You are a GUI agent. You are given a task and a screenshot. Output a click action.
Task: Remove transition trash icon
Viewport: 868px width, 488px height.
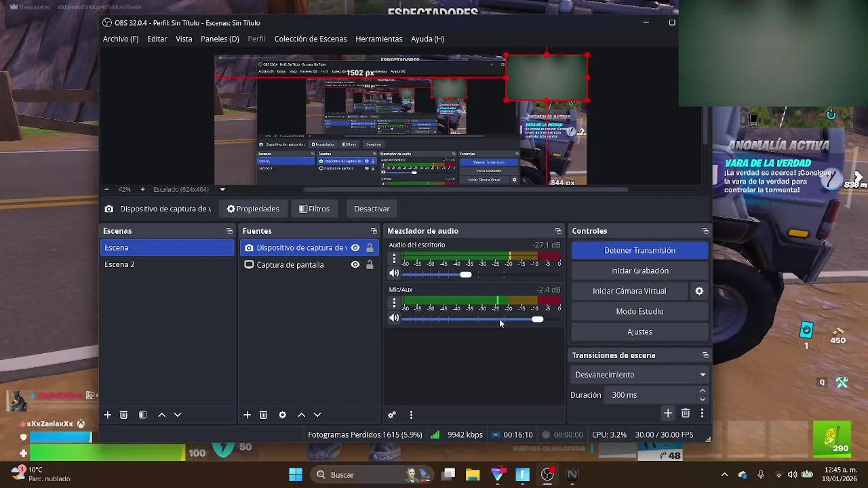(x=686, y=413)
